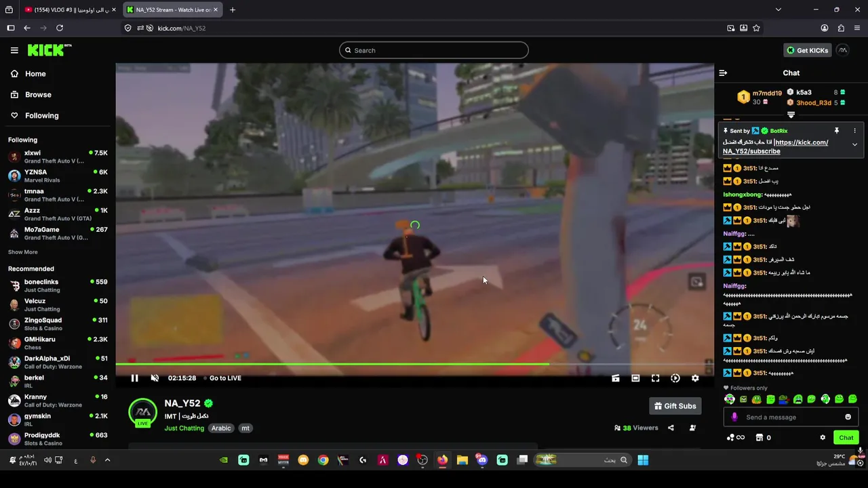This screenshot has height=488, width=868.
Task: Pause the stream video
Action: (x=134, y=378)
